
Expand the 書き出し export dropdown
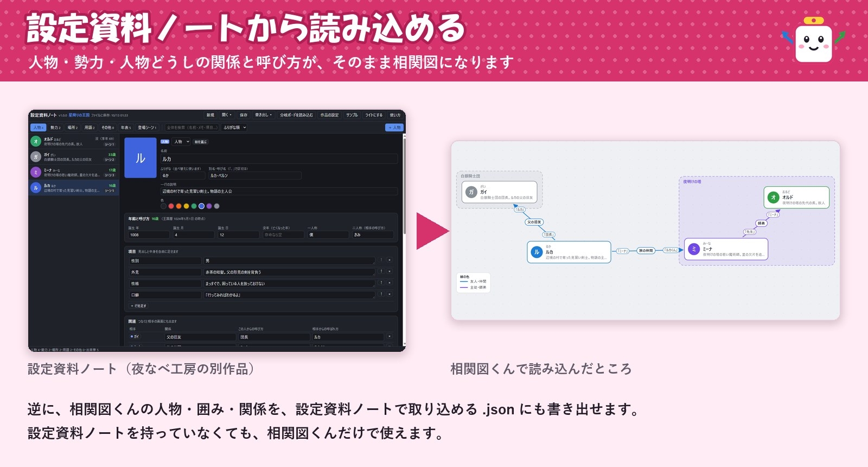pos(264,115)
